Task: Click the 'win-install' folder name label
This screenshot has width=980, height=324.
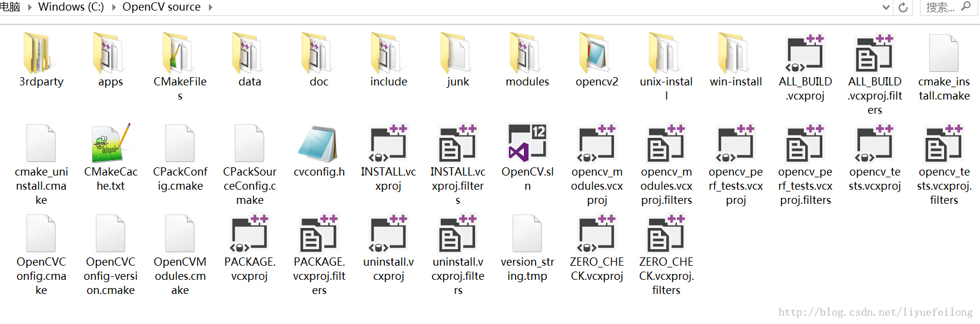Action: pyautogui.click(x=736, y=82)
